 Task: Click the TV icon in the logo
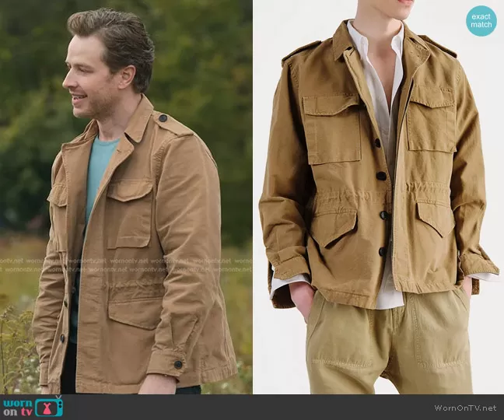coord(48,406)
